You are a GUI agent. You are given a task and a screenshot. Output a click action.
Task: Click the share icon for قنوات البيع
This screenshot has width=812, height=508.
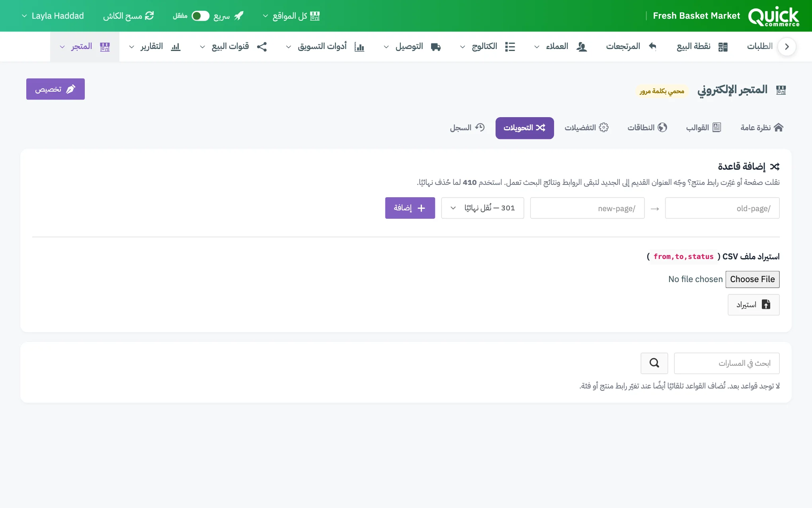(262, 47)
